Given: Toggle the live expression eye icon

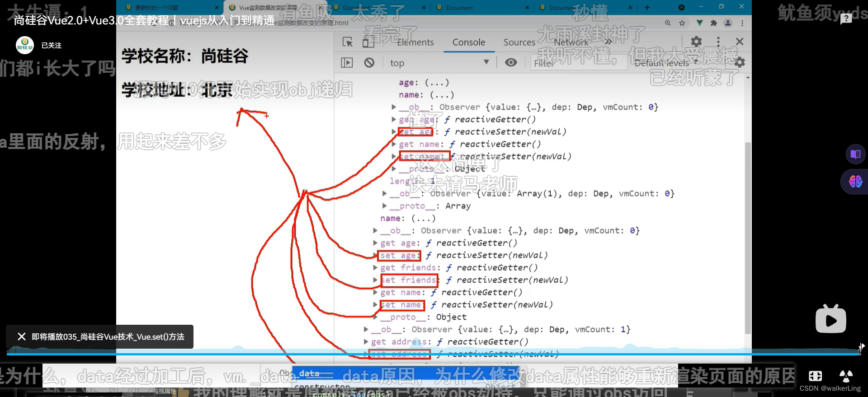Looking at the screenshot, I should [x=511, y=62].
